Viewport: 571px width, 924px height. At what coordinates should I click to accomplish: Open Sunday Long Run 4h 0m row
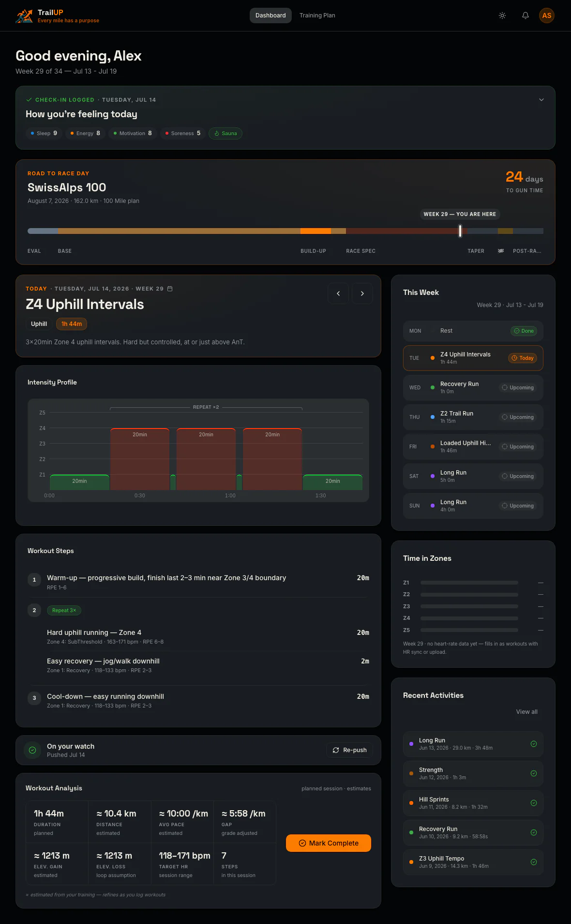(x=473, y=506)
